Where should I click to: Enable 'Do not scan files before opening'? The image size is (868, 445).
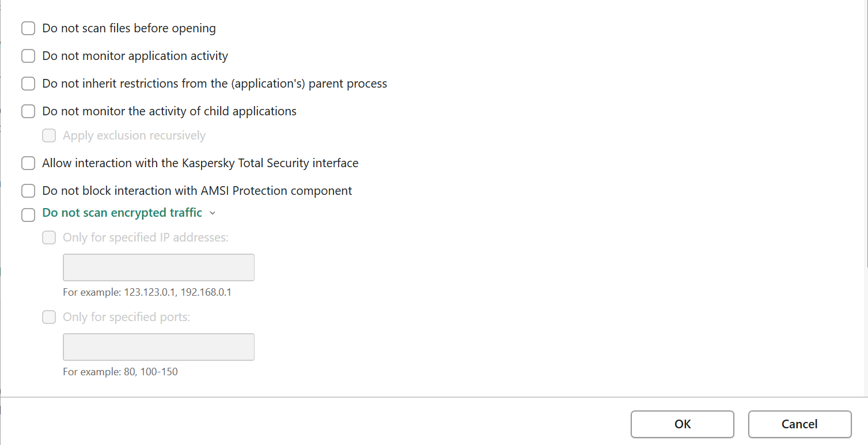click(x=28, y=28)
